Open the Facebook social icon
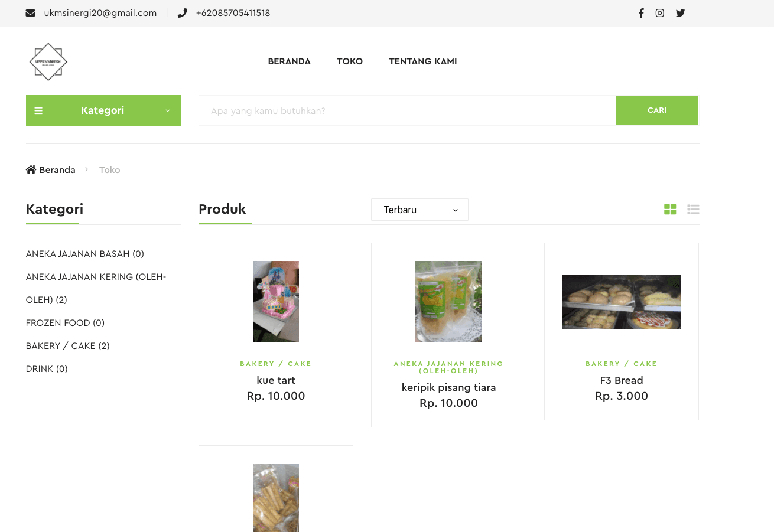Image resolution: width=774 pixels, height=532 pixels. click(x=641, y=13)
